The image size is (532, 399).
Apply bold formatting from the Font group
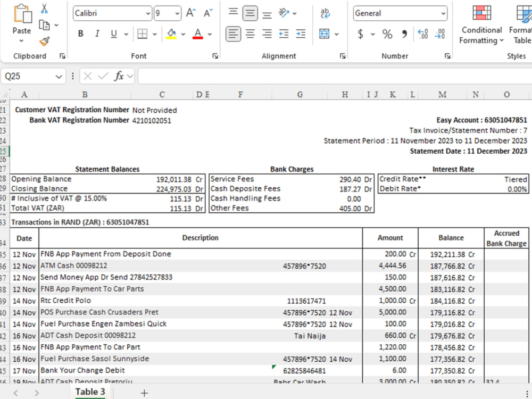(80, 34)
